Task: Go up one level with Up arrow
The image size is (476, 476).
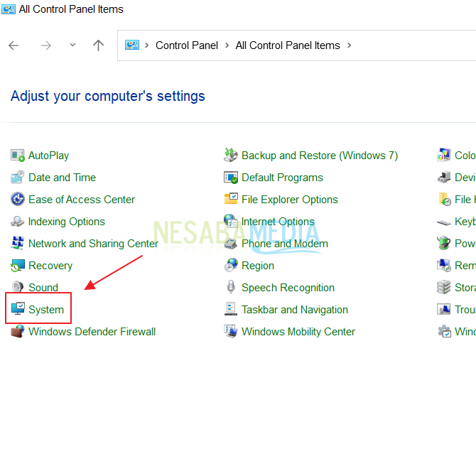Action: click(x=98, y=45)
